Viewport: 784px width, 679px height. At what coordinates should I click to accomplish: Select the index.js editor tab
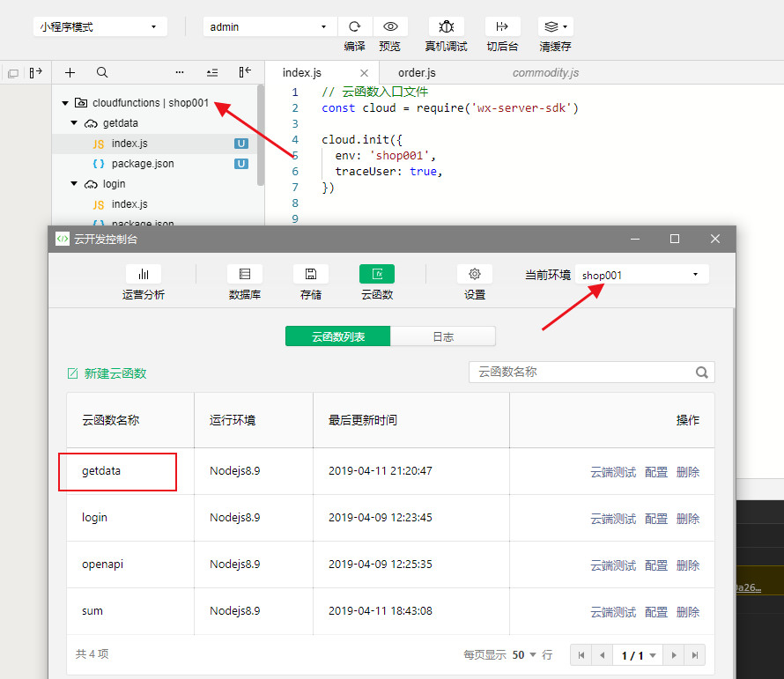click(301, 73)
